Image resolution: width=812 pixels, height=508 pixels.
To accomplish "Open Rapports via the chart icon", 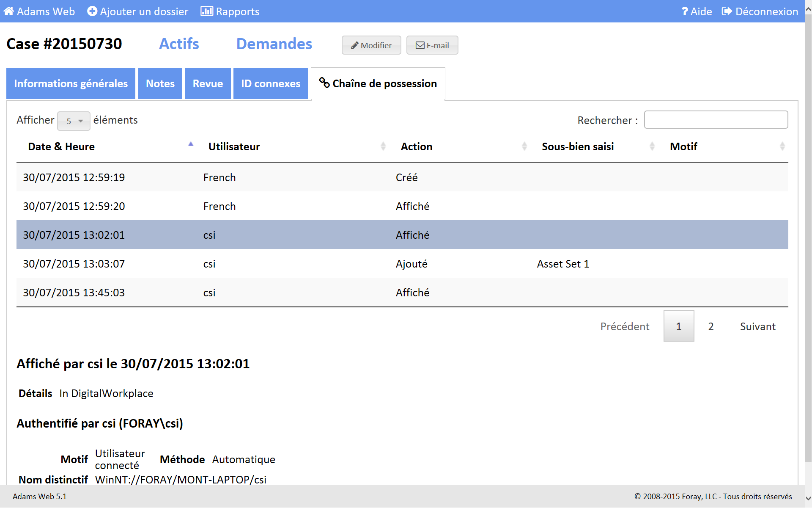I will click(206, 11).
